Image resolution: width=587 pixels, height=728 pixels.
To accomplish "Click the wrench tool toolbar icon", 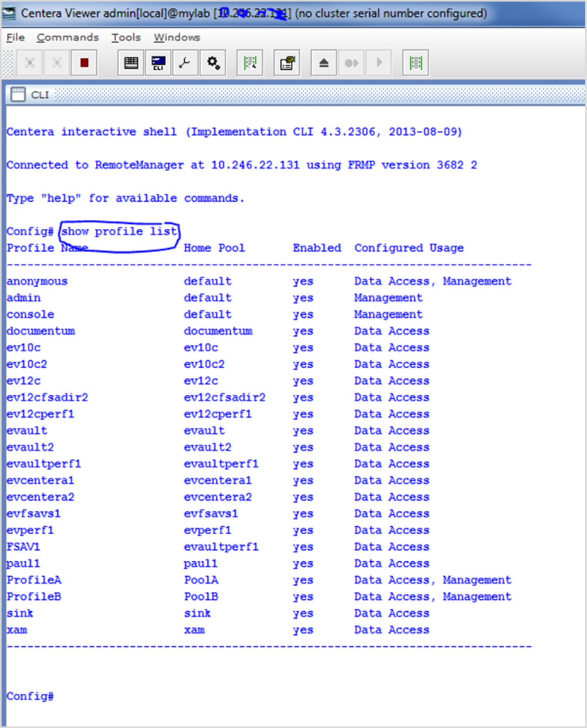I will [x=185, y=62].
